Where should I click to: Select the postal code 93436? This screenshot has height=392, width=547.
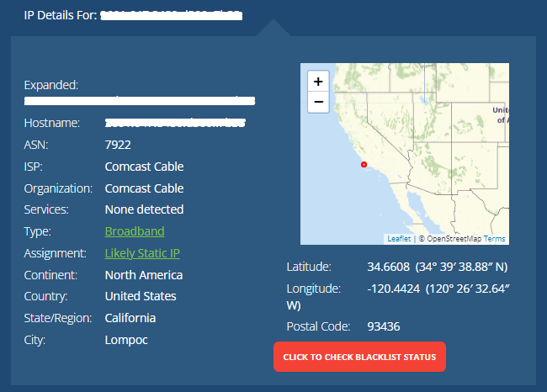click(x=384, y=326)
